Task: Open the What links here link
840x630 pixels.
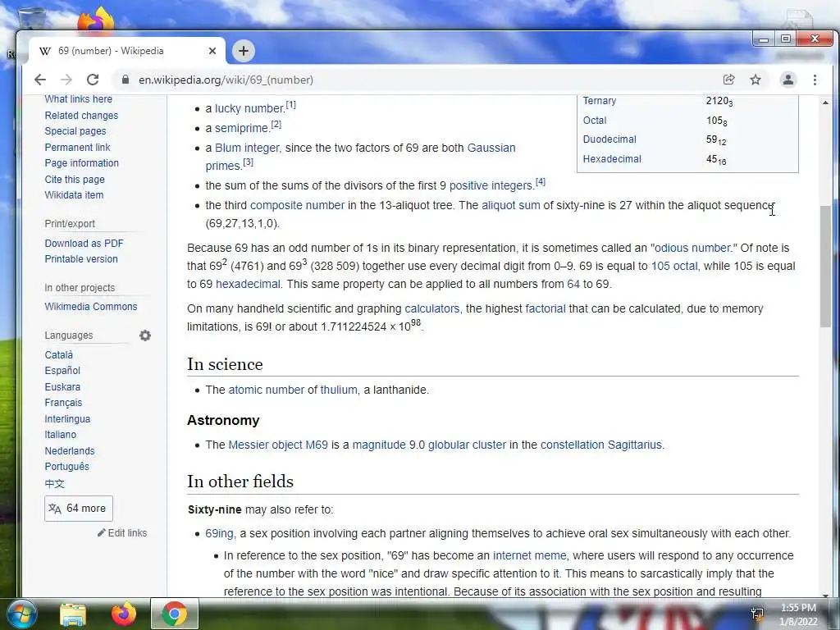Action: point(78,99)
